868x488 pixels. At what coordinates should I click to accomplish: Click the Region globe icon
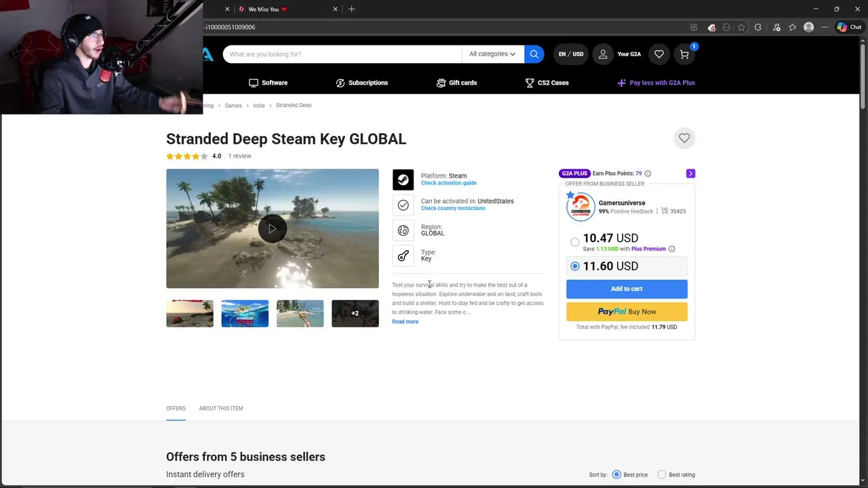point(403,230)
